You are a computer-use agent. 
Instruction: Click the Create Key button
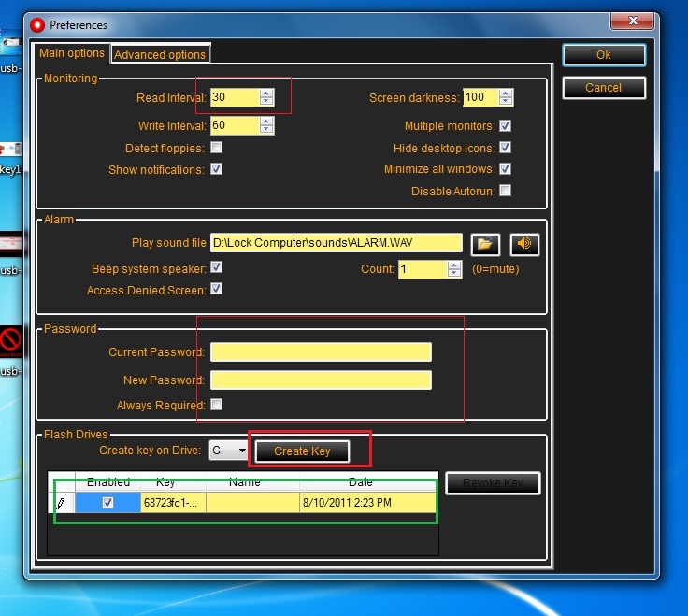[302, 451]
